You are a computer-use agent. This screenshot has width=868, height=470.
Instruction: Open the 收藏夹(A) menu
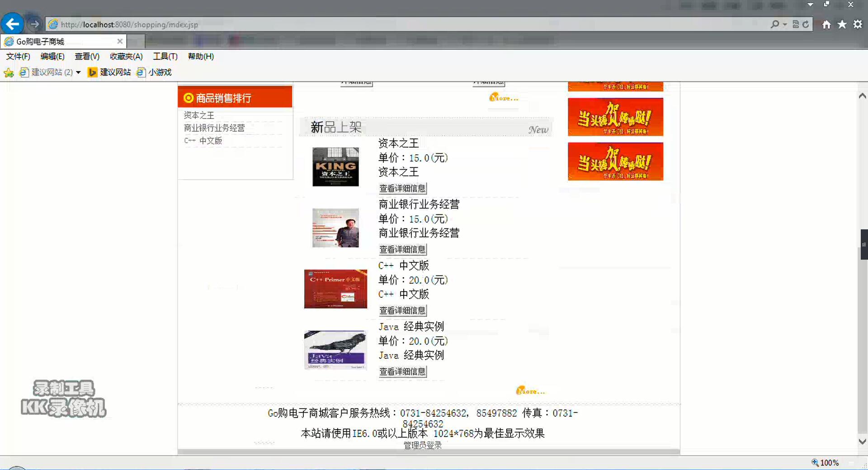126,57
